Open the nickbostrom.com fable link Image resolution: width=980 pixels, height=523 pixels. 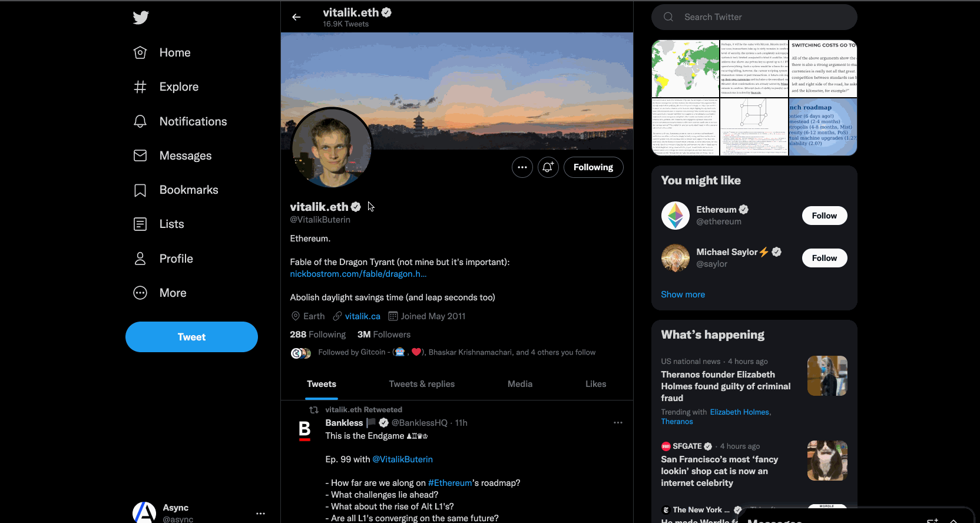click(x=358, y=274)
